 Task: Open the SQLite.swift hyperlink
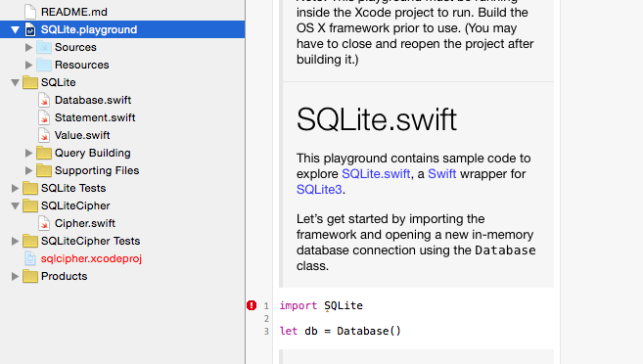click(x=376, y=174)
